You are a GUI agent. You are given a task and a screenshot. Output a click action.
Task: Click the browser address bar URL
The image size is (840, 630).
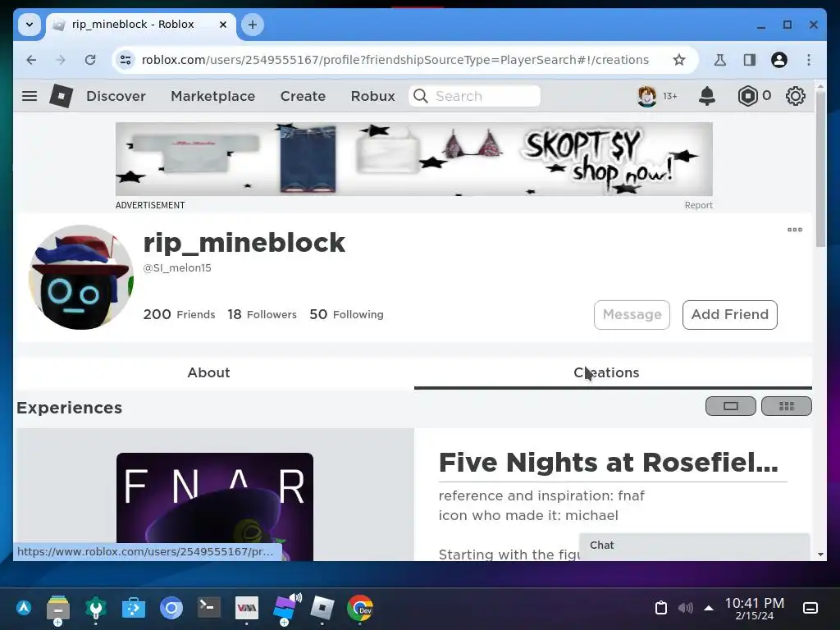coord(395,60)
